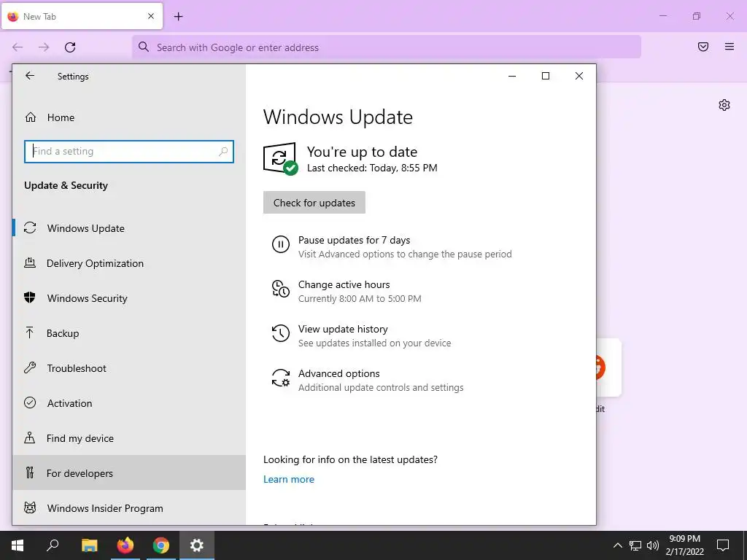Open Windows Insider Program page
Screen dimensions: 747x560
click(x=128, y=508)
